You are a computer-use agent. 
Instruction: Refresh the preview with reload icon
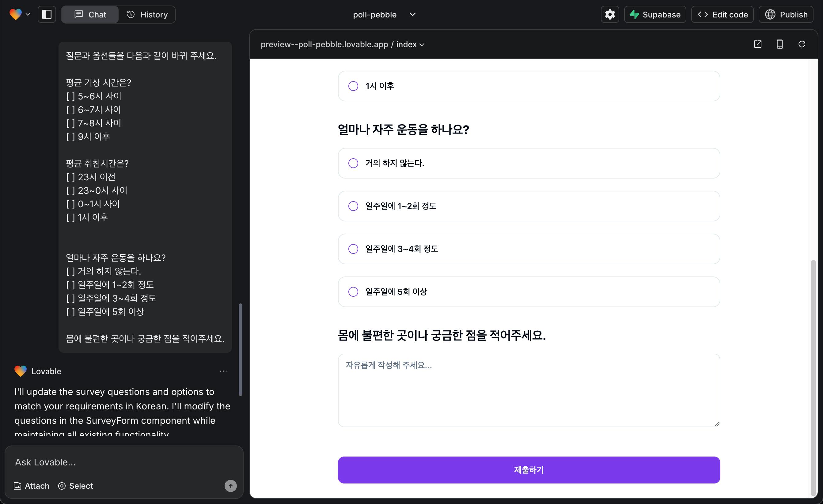pyautogui.click(x=802, y=44)
